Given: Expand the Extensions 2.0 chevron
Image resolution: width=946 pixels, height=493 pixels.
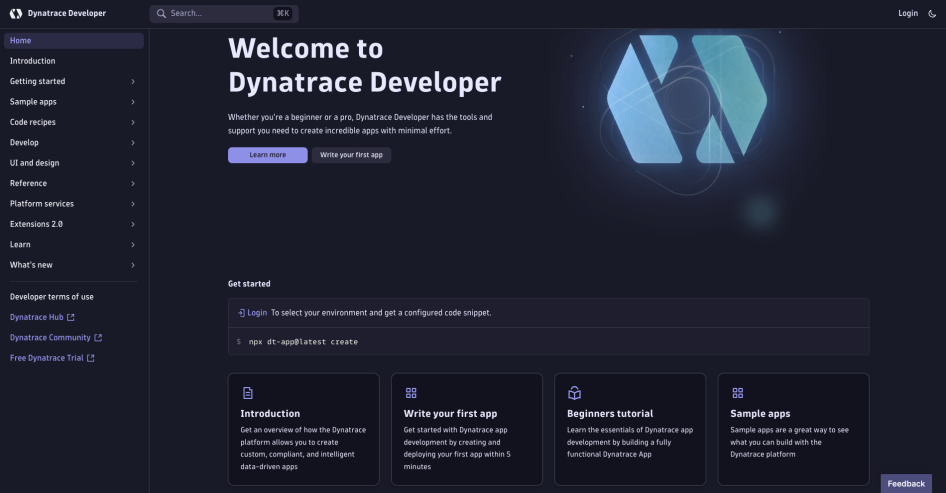Looking at the screenshot, I should click(x=133, y=224).
